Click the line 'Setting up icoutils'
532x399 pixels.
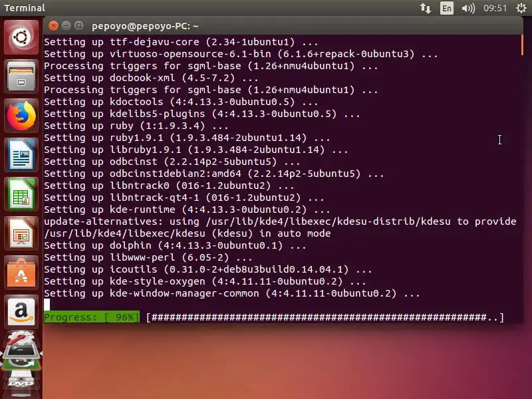coord(207,269)
